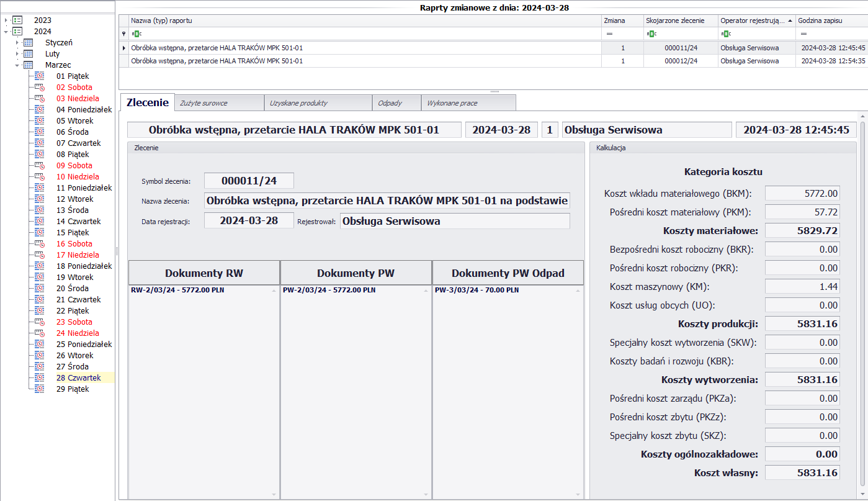
Task: Collapse the 2024 year node
Action: 6,32
